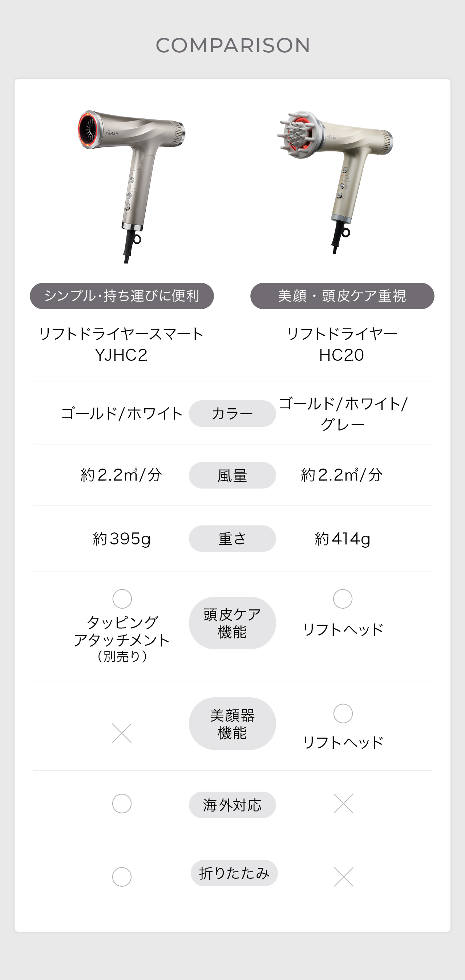Viewport: 465px width, 980px height.
Task: Click the cross icon in 美顔器機能 row
Action: [x=122, y=733]
